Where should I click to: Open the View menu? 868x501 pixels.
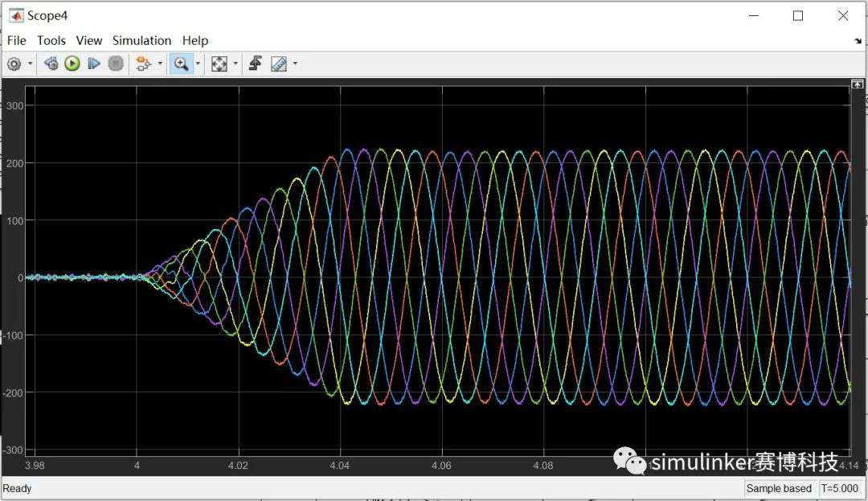88,40
